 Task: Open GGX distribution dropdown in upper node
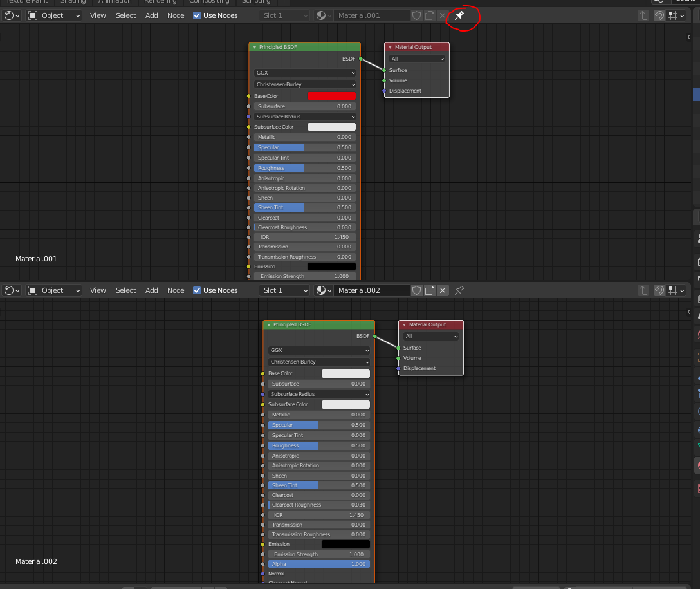coord(306,73)
